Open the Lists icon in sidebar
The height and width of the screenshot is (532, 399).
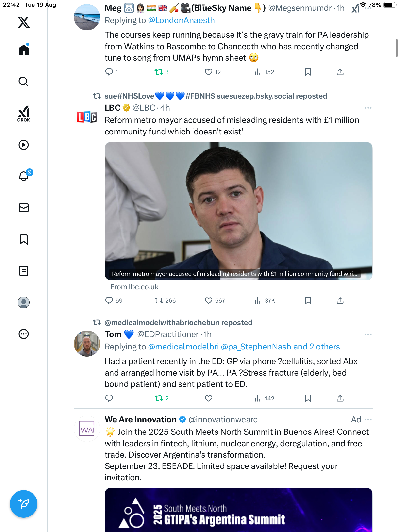(x=24, y=271)
